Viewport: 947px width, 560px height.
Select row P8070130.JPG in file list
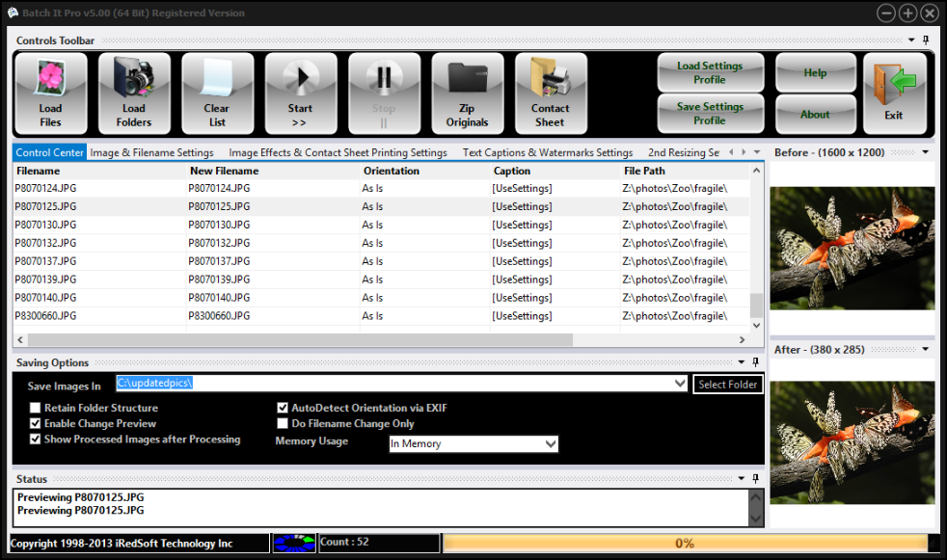pos(382,225)
